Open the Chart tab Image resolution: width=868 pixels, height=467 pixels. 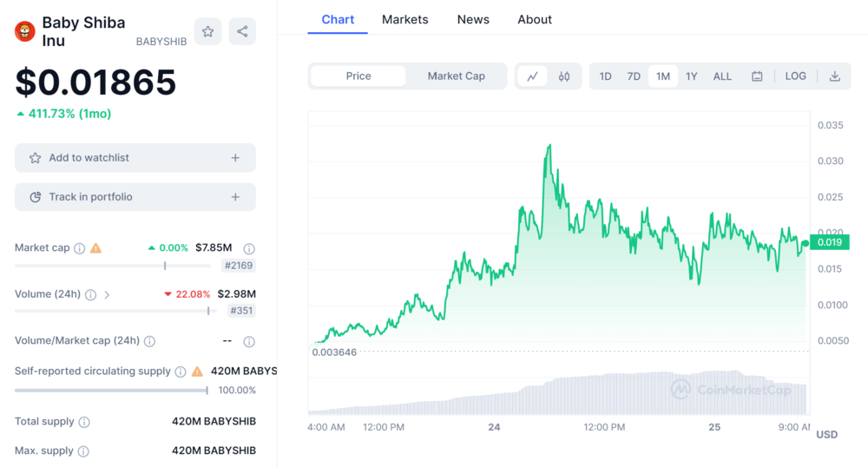pos(338,19)
